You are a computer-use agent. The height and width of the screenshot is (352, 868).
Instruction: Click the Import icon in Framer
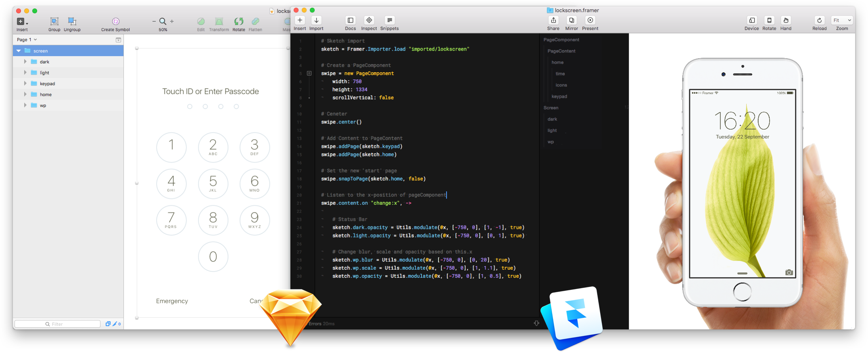(316, 21)
